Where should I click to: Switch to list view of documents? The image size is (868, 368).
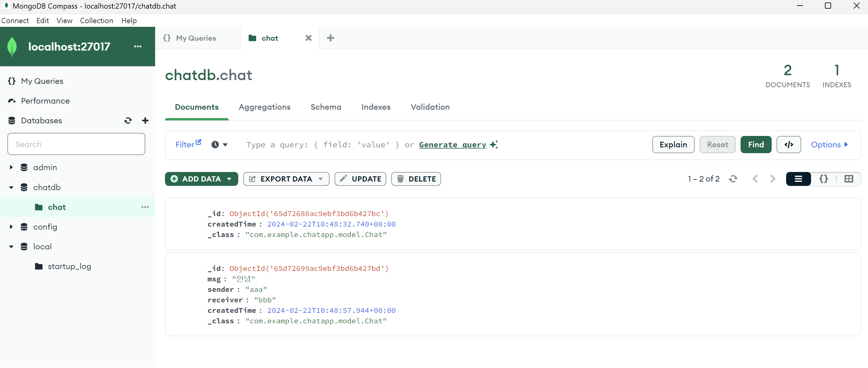point(798,179)
